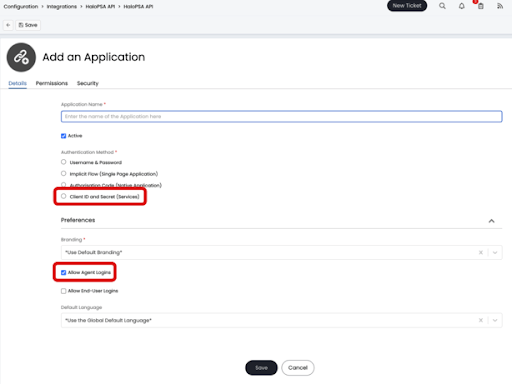Open the Branding dropdown arrow
512x384 pixels.
[495, 253]
